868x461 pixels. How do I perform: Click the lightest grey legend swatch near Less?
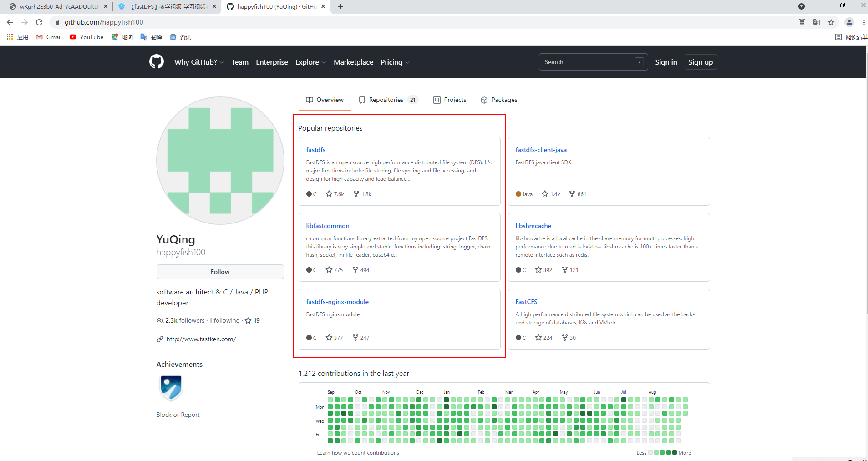[x=650, y=452]
